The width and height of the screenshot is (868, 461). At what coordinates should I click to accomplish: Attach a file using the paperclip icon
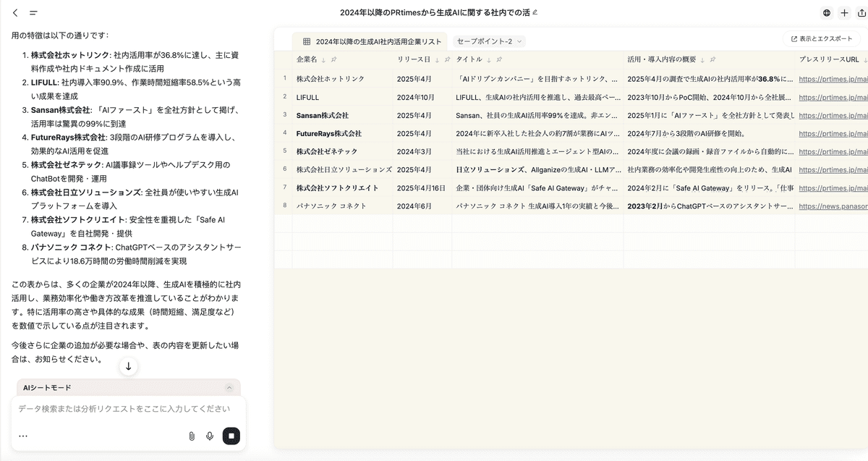click(x=192, y=436)
